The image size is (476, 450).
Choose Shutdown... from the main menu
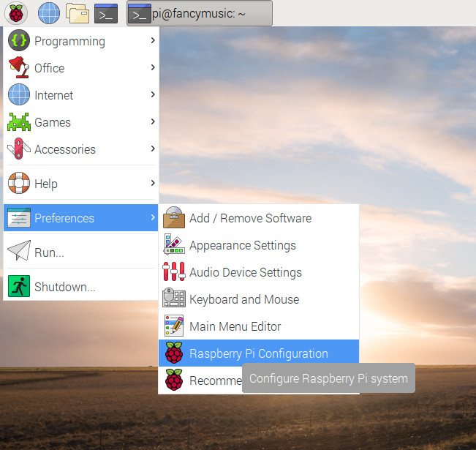point(81,286)
